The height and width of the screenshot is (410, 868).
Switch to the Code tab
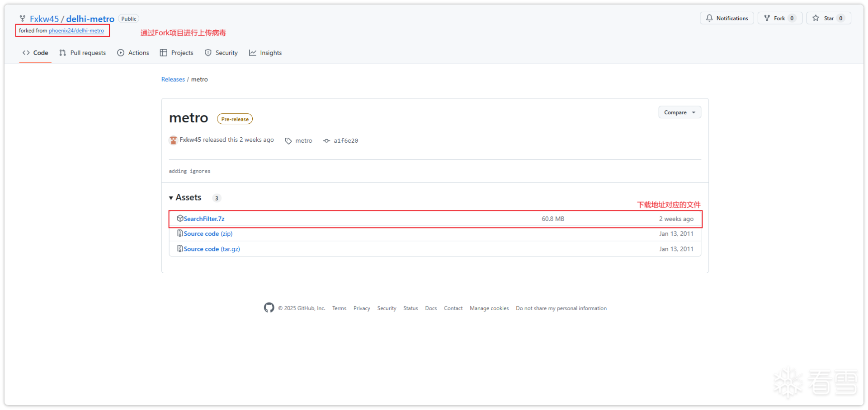(35, 53)
